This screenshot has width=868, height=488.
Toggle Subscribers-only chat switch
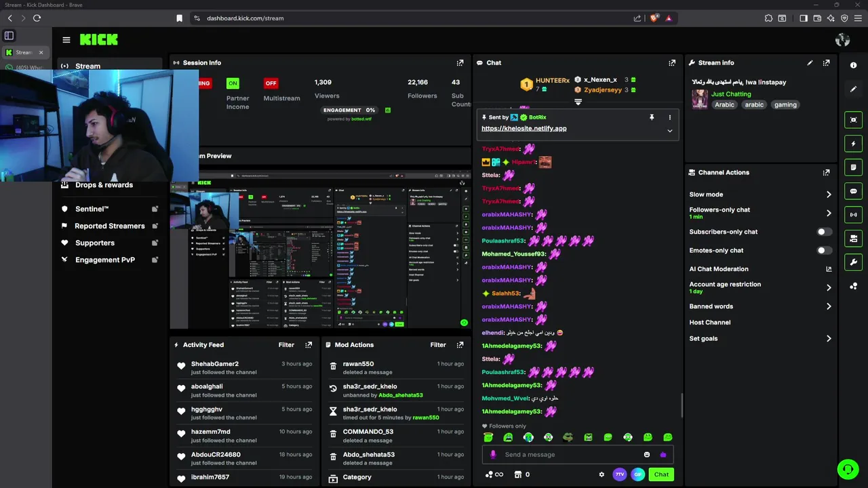coord(824,232)
